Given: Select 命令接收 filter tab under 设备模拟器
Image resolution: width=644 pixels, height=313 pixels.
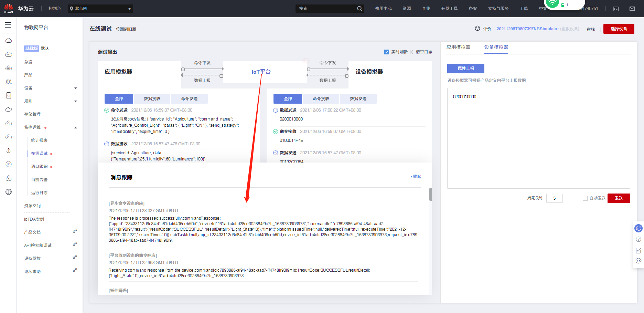Looking at the screenshot, I should click(x=321, y=99).
